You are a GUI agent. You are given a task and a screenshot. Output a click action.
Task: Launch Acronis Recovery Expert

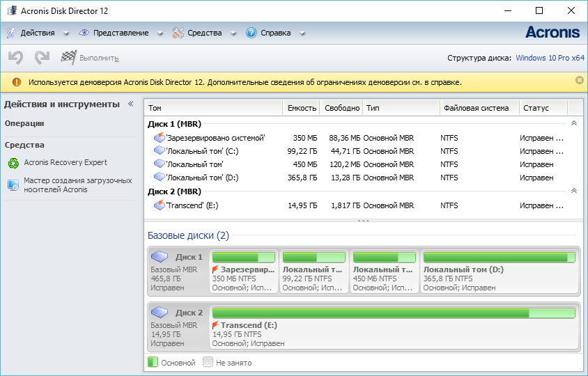pyautogui.click(x=65, y=162)
